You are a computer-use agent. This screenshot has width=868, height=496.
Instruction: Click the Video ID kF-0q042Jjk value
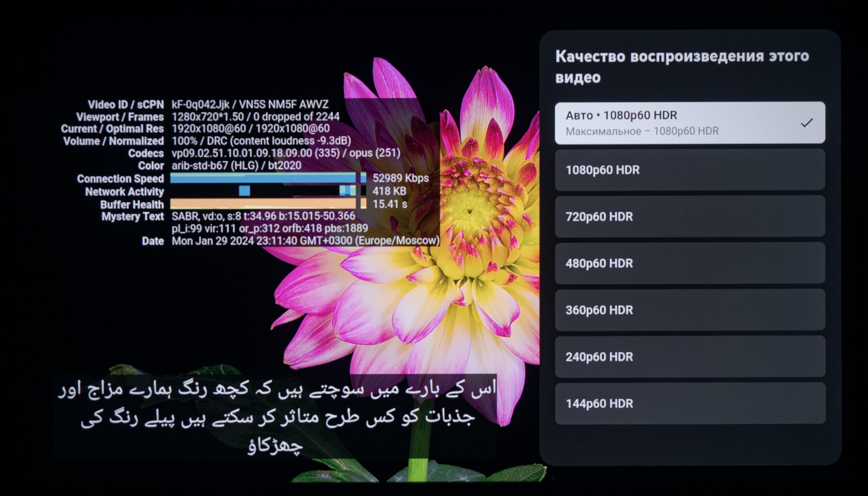[x=201, y=104]
